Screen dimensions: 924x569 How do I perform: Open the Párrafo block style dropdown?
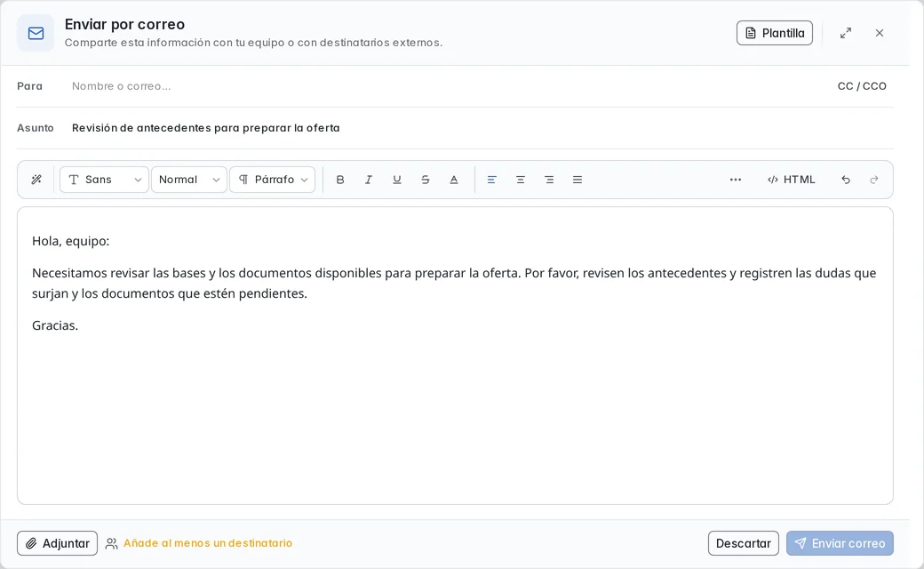coord(272,180)
